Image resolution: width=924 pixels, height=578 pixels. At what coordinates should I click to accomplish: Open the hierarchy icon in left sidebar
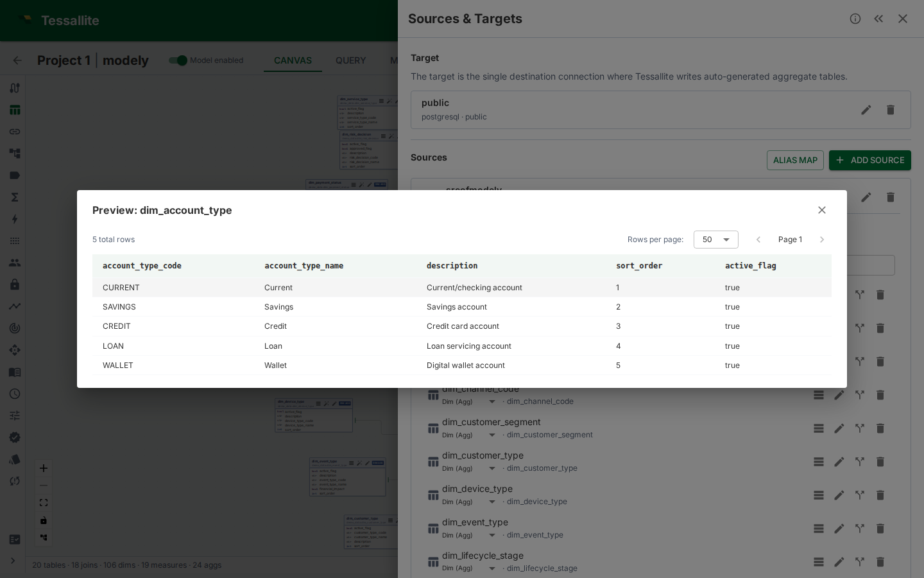(x=14, y=153)
